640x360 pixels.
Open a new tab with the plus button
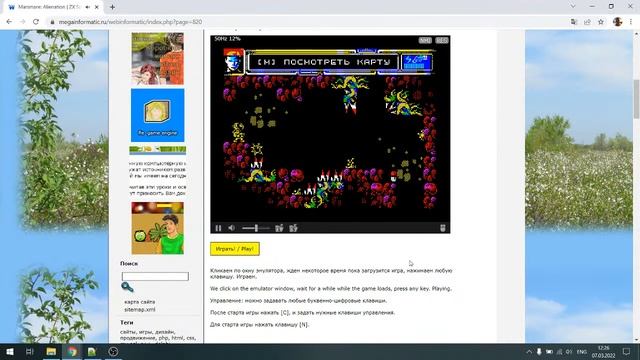(x=112, y=7)
